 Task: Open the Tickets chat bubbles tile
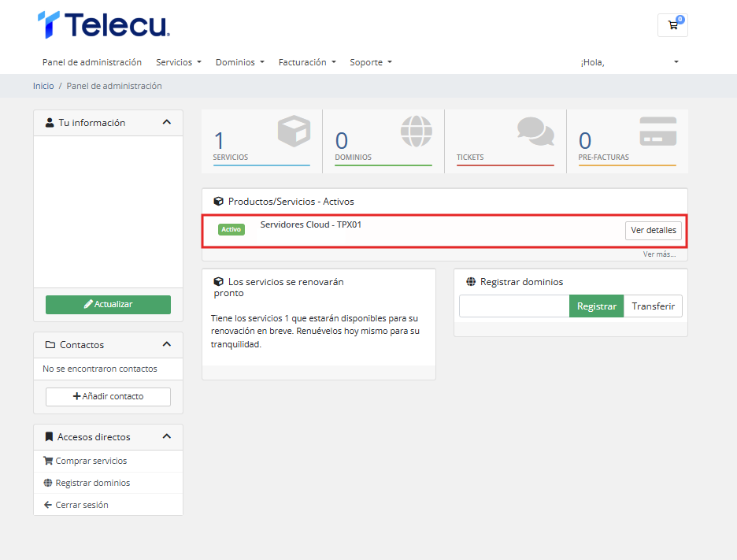pos(506,141)
